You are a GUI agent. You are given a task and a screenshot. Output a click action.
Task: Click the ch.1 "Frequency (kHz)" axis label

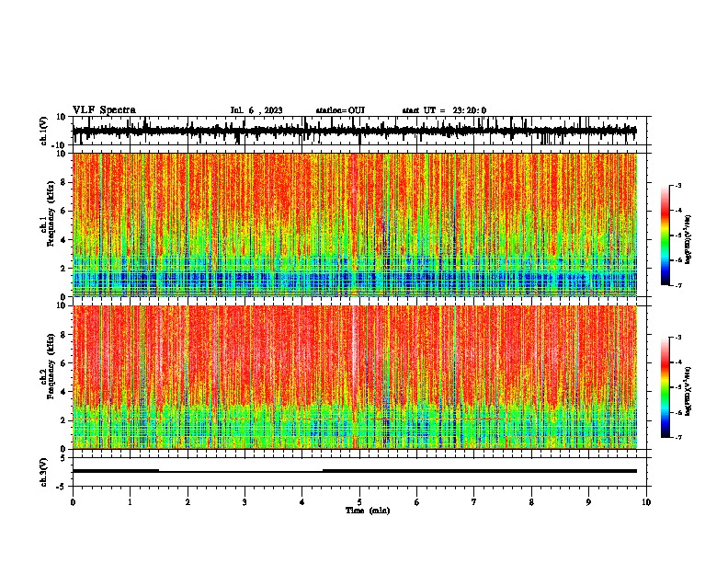point(51,213)
